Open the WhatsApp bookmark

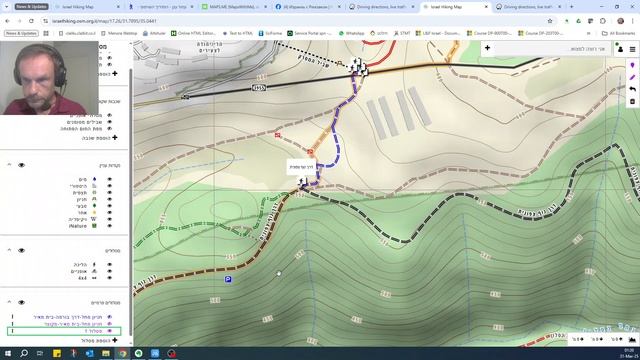tap(351, 33)
